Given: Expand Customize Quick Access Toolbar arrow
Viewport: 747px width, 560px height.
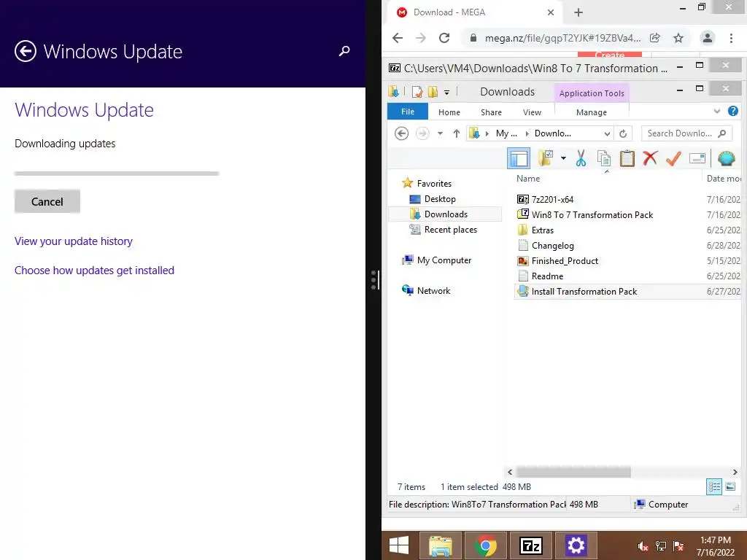Looking at the screenshot, I should [x=447, y=93].
